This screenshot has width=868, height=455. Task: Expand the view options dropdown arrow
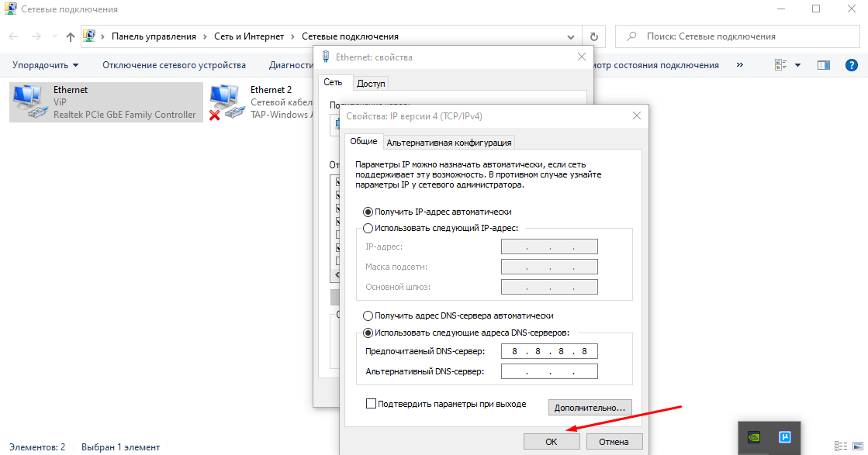tap(797, 65)
